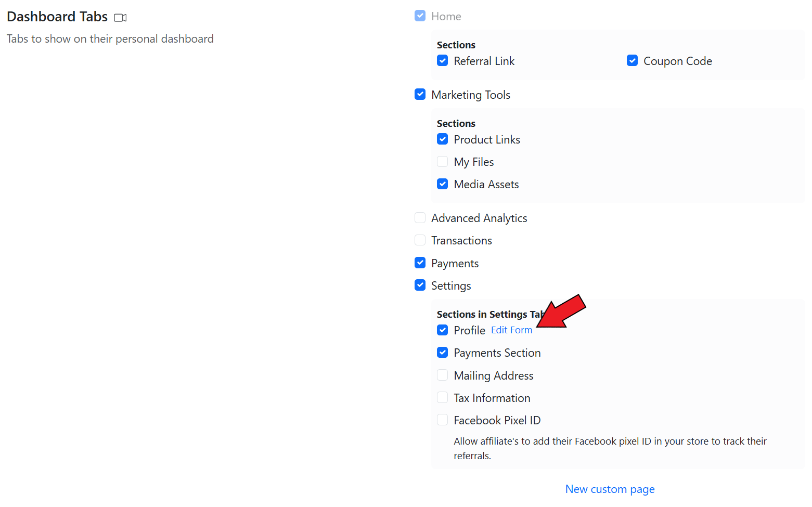
Task: Disable the Marketing Tools tab checkbox
Action: tap(420, 94)
